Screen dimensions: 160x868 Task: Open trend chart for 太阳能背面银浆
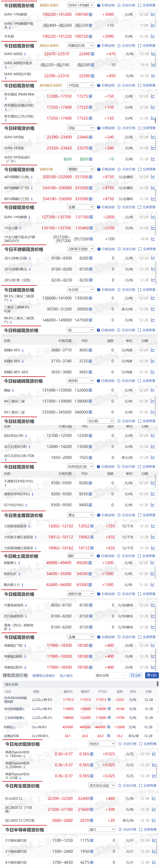coord(153,526)
